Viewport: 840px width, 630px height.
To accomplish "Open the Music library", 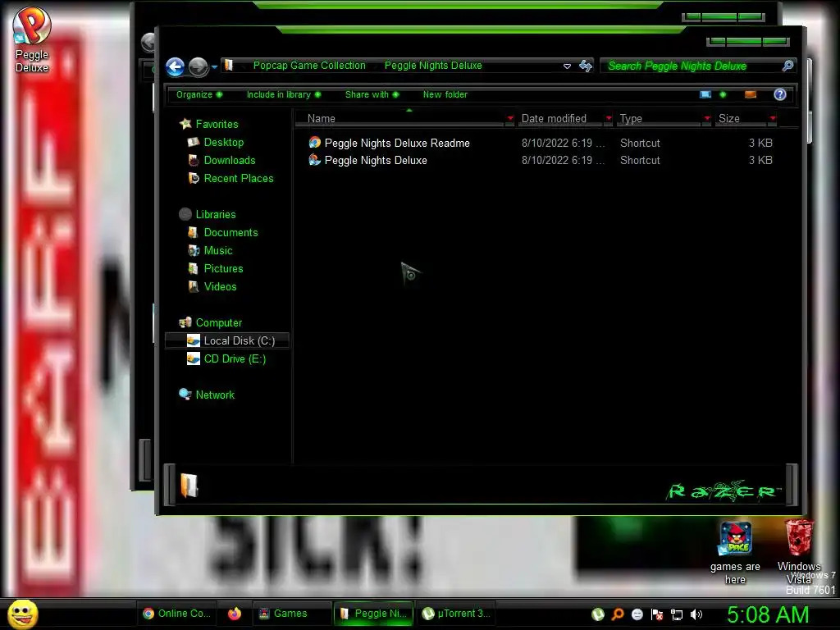I will click(218, 251).
